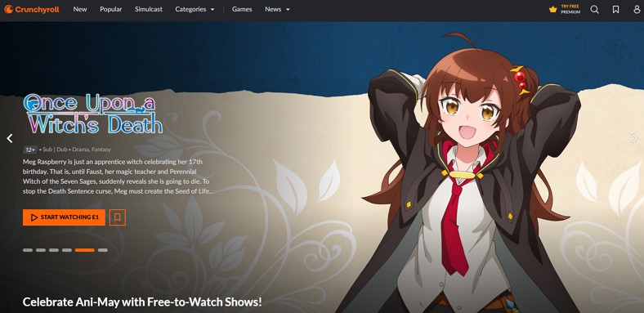The height and width of the screenshot is (313, 644).
Task: Add Once Upon a Witch's Death to watchlist
Action: (x=118, y=217)
